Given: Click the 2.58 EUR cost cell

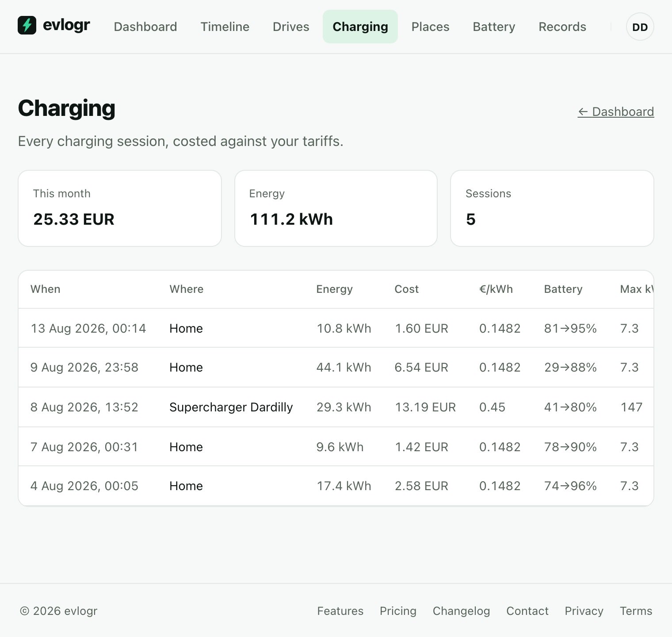Looking at the screenshot, I should (421, 486).
